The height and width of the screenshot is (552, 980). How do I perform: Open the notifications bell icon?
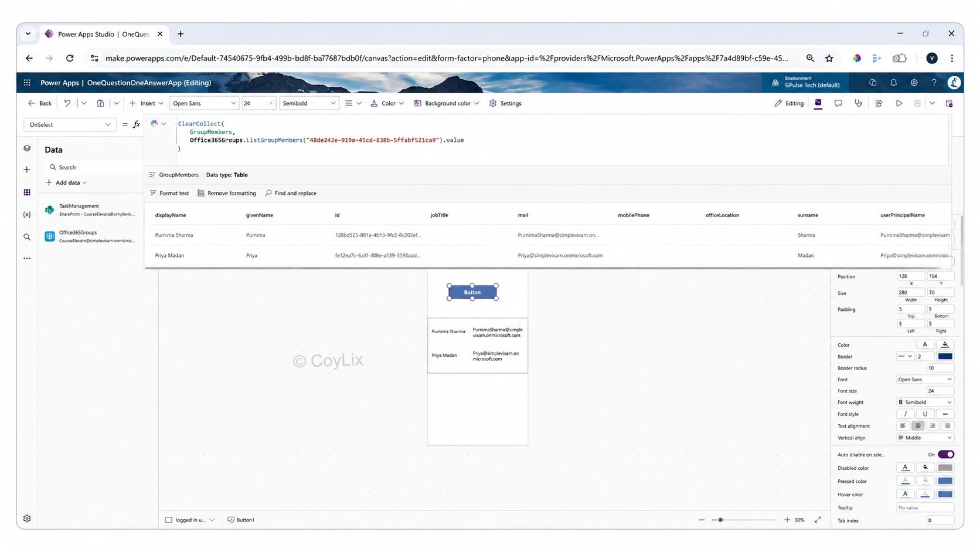[x=893, y=83]
